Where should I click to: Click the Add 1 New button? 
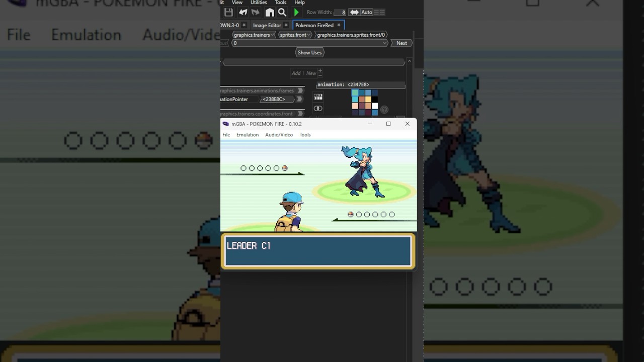click(304, 73)
